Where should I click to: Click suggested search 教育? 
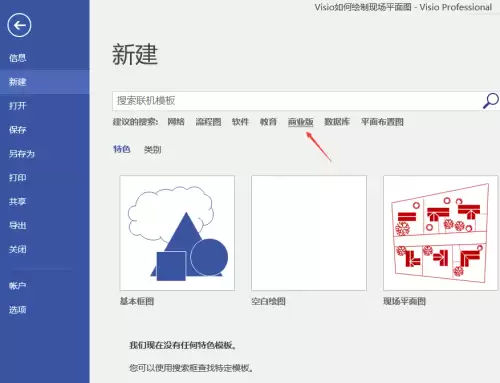pyautogui.click(x=268, y=122)
